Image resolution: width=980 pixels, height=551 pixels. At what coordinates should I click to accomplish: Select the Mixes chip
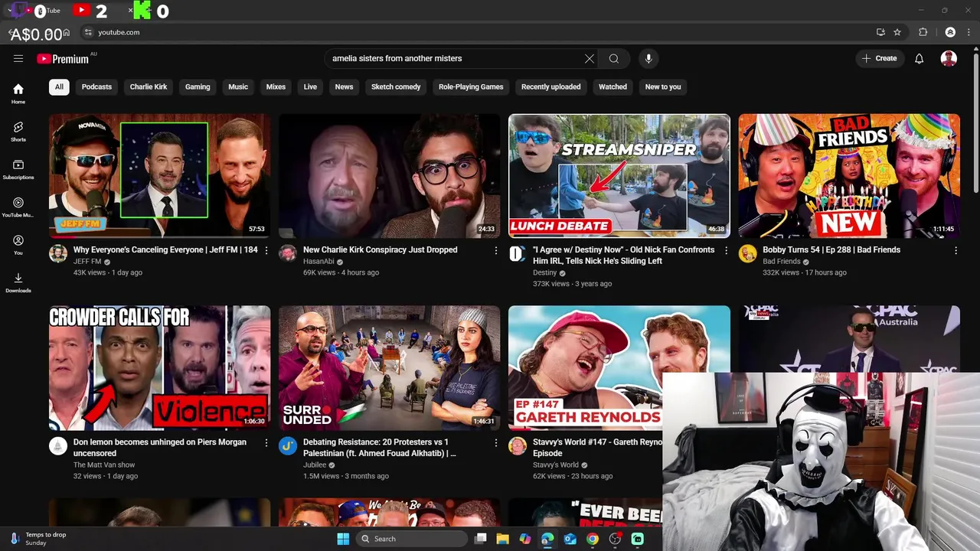click(x=276, y=86)
